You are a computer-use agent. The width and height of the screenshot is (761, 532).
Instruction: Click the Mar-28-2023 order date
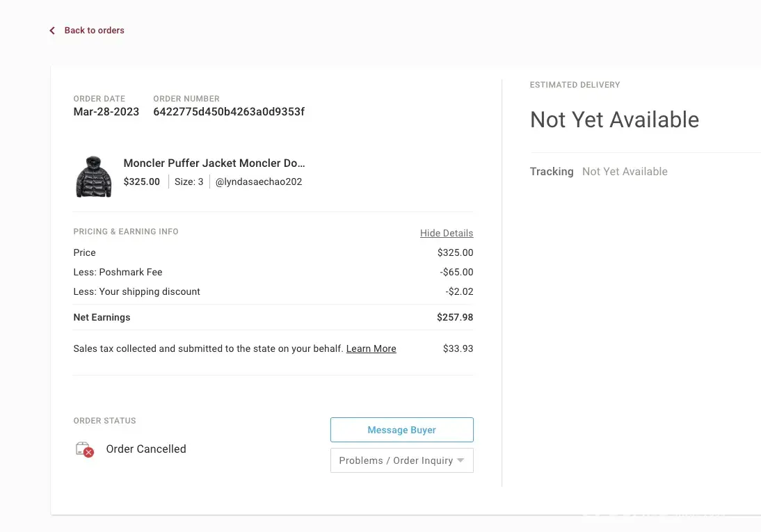click(x=106, y=112)
